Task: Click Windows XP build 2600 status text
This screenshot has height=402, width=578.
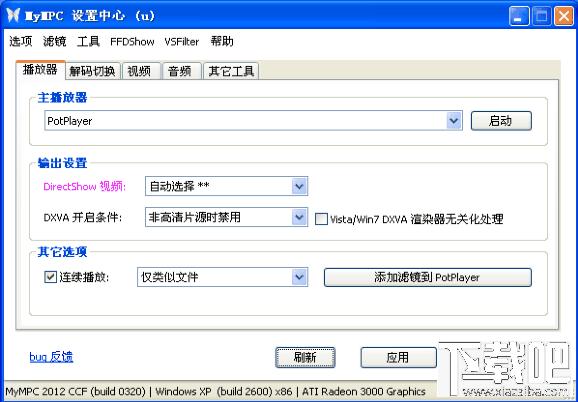Action: [224, 391]
